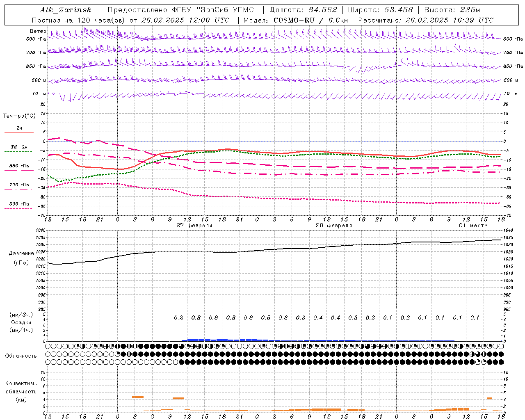Click the 27 февраля date label
The height and width of the screenshot is (420, 525).
194,226
